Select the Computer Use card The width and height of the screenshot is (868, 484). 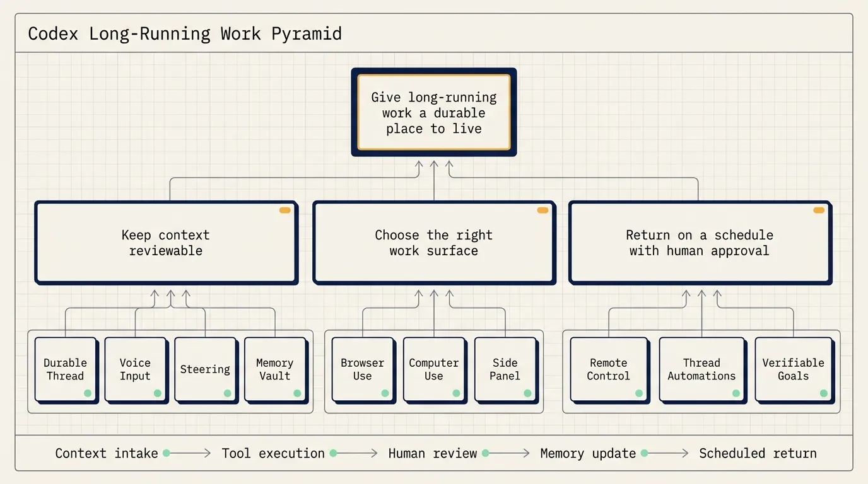[x=434, y=370]
